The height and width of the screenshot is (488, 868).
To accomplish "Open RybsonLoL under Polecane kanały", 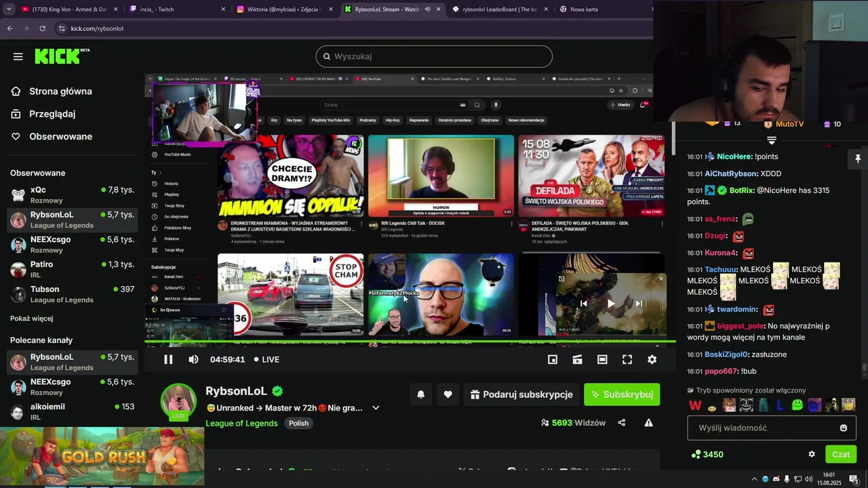I will (73, 362).
